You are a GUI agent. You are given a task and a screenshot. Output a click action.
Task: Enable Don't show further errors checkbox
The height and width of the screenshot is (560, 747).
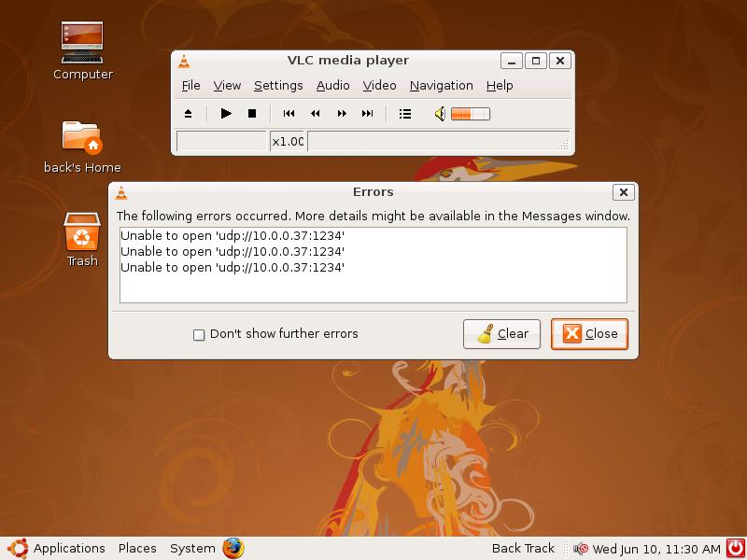(x=199, y=334)
